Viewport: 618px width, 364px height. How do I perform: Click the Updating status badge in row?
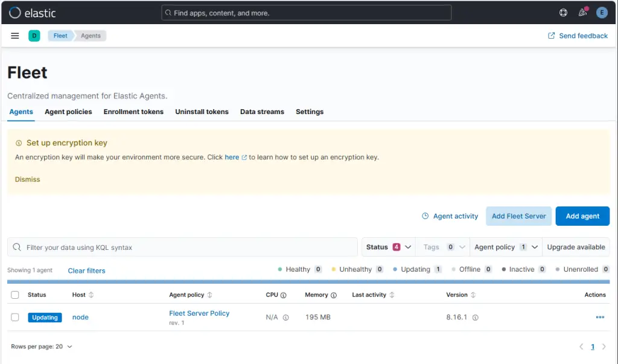click(x=45, y=318)
